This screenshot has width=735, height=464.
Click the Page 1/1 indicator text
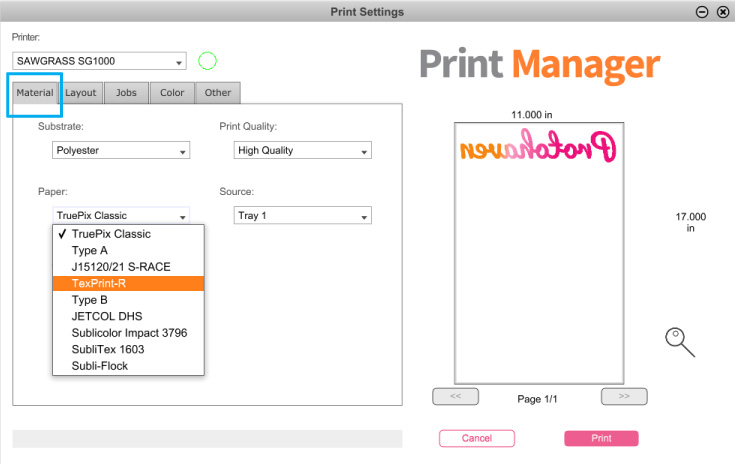coord(537,399)
